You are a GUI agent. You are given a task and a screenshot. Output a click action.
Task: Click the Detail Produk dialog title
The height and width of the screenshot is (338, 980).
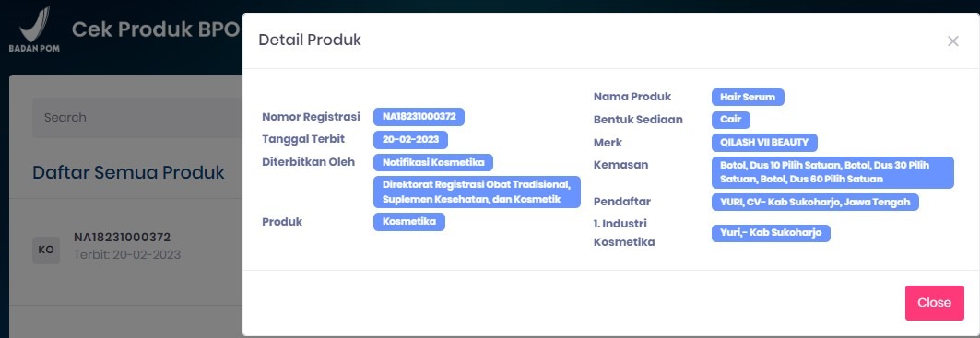tap(310, 41)
